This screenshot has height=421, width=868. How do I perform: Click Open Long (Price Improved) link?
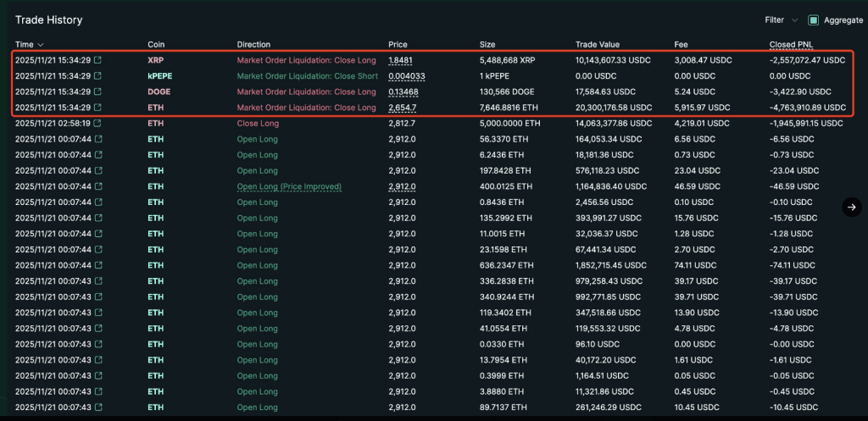pyautogui.click(x=289, y=186)
